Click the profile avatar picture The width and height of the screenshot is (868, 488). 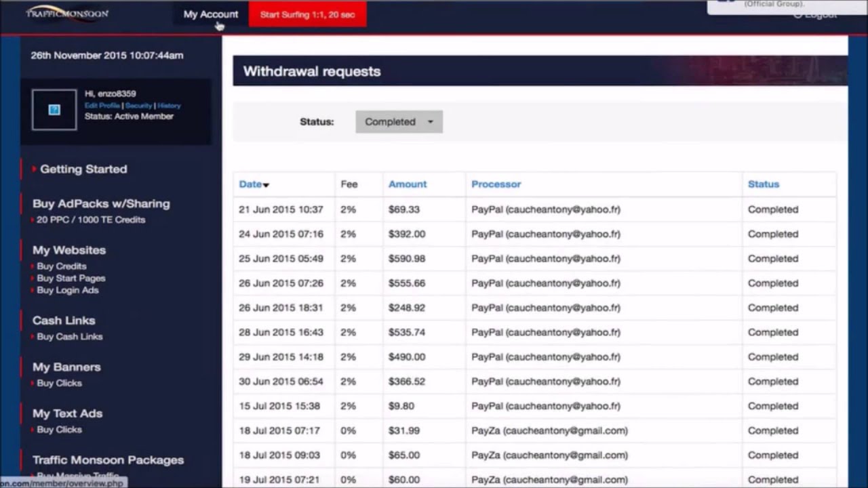point(54,110)
